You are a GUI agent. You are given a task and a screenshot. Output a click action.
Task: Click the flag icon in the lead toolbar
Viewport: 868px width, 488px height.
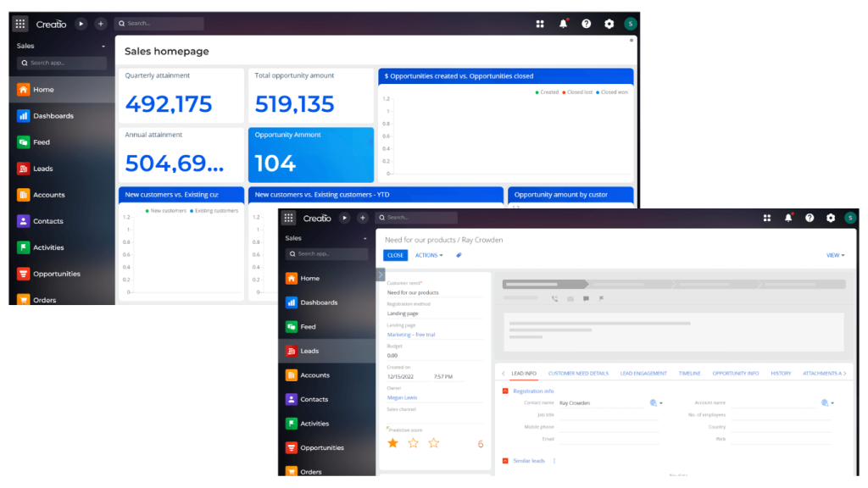[599, 300]
